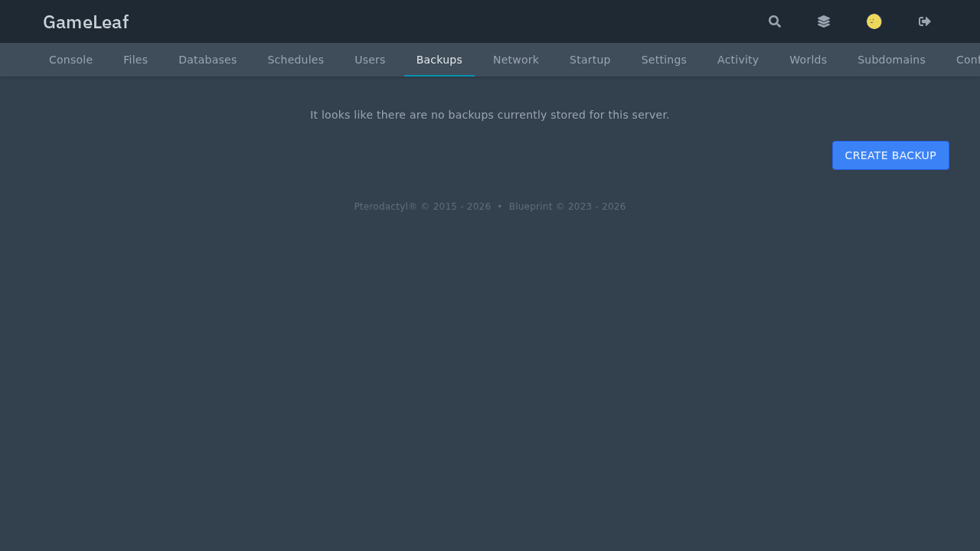Viewport: 980px width, 551px height.
Task: Go to the Settings tab
Action: 664,60
